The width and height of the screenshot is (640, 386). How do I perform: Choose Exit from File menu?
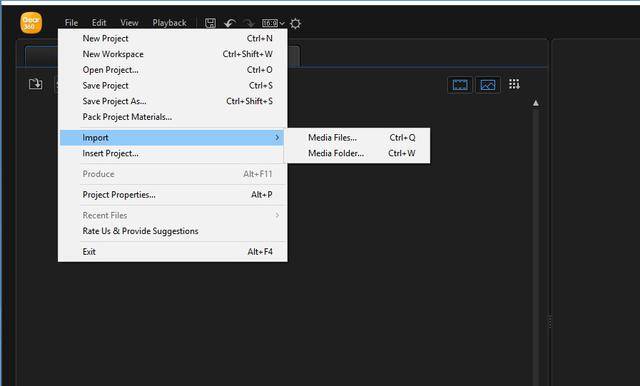pos(173,252)
